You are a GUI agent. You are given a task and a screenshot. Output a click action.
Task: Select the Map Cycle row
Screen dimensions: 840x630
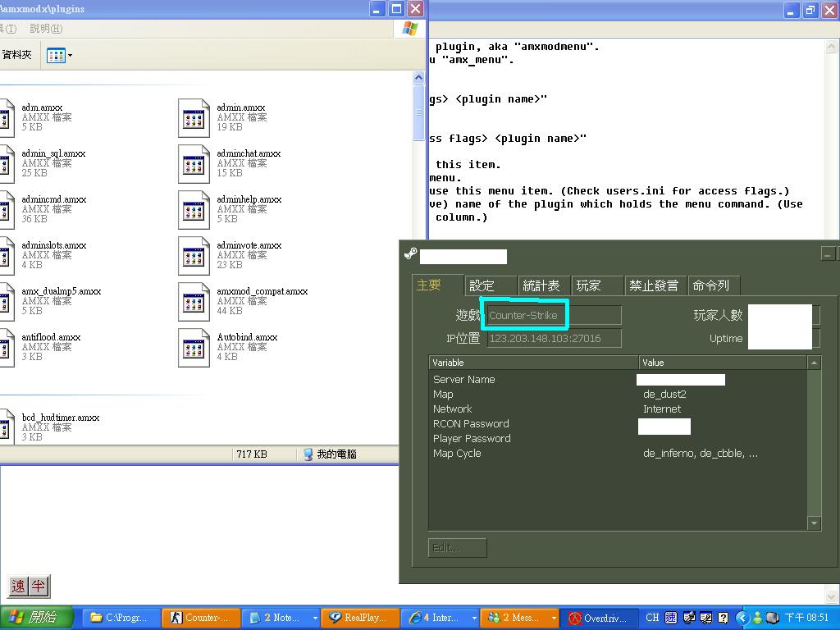coord(618,454)
